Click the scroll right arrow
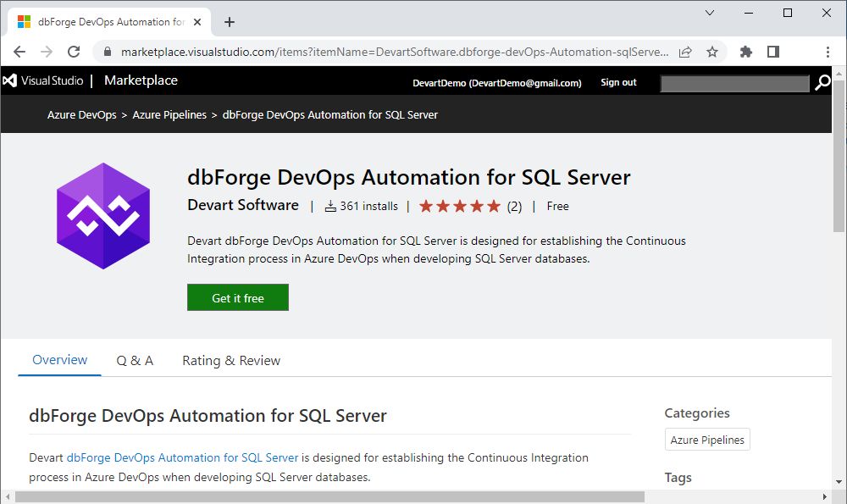Screen dimensions: 847x504 click(824, 496)
